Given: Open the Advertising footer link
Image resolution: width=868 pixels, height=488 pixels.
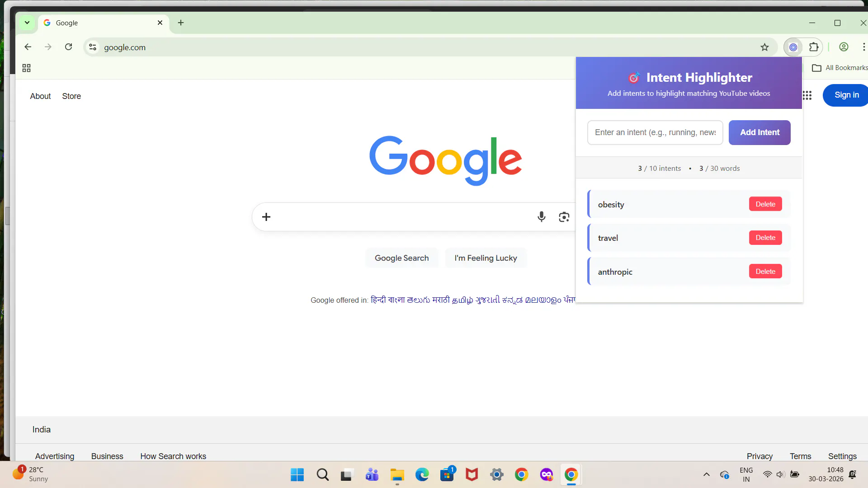Looking at the screenshot, I should click(55, 456).
